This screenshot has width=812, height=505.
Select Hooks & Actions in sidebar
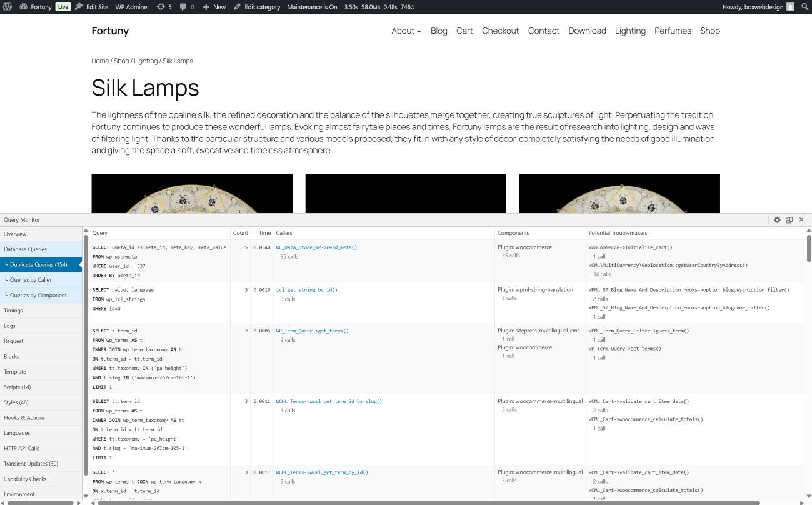pyautogui.click(x=24, y=417)
